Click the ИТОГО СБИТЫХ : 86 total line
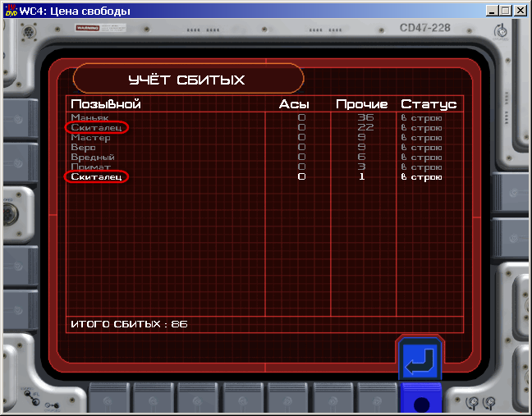Image resolution: width=532 pixels, height=416 pixels. [129, 324]
